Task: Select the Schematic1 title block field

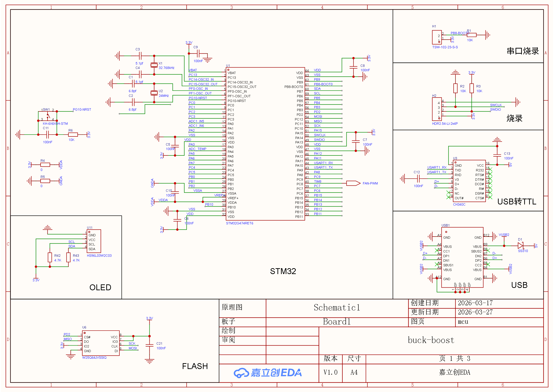Action: coord(337,308)
